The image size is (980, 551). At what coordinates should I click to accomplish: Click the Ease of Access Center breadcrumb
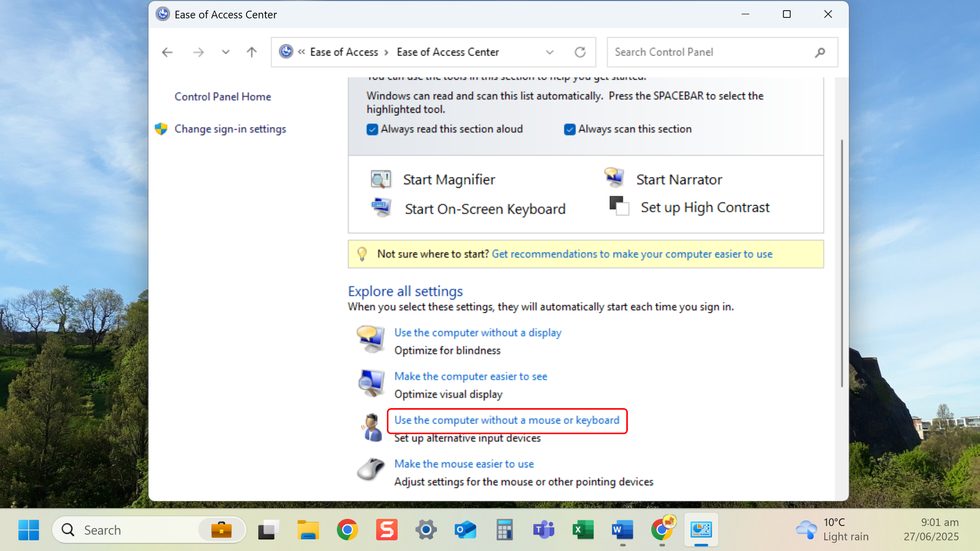point(448,52)
